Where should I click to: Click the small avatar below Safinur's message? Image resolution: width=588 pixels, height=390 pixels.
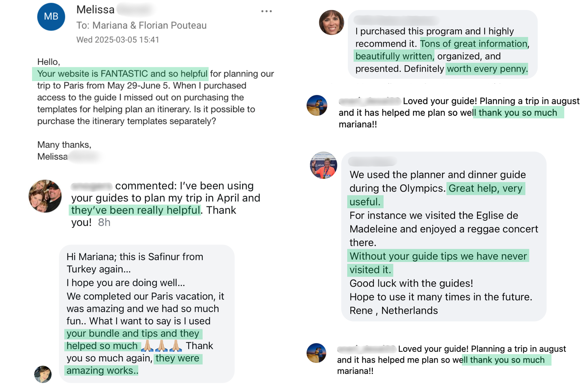click(43, 374)
